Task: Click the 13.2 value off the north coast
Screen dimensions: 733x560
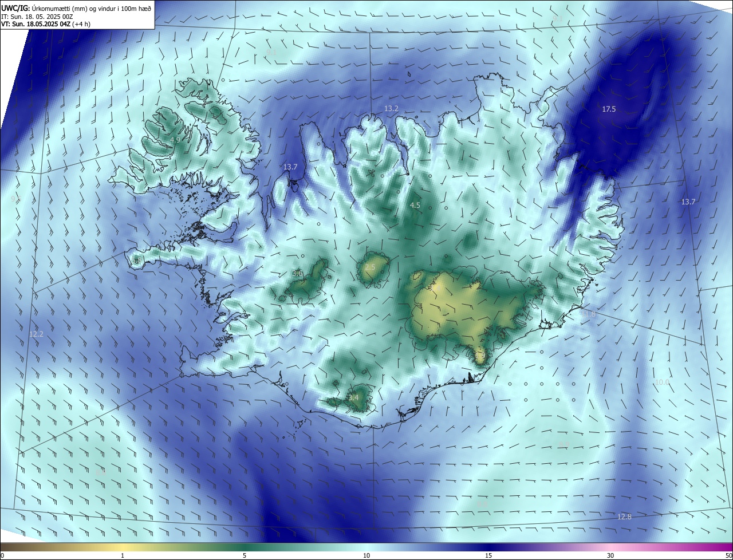Action: coord(391,108)
